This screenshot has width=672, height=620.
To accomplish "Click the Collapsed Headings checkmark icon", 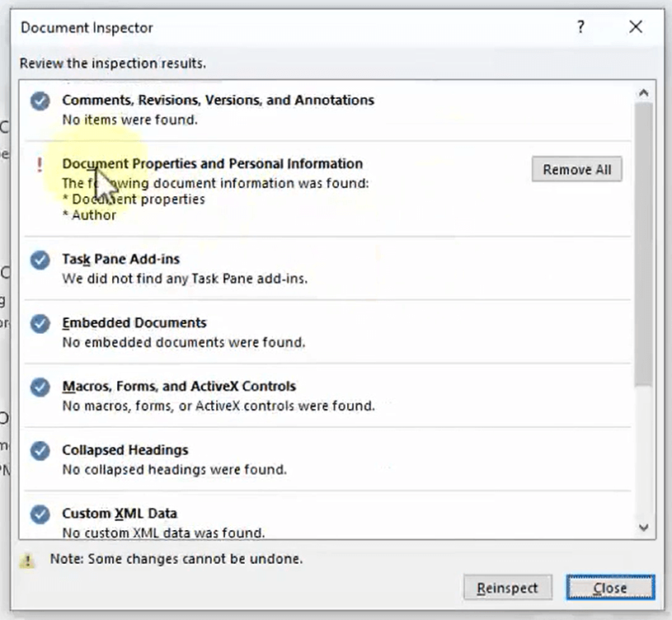I will click(x=40, y=451).
